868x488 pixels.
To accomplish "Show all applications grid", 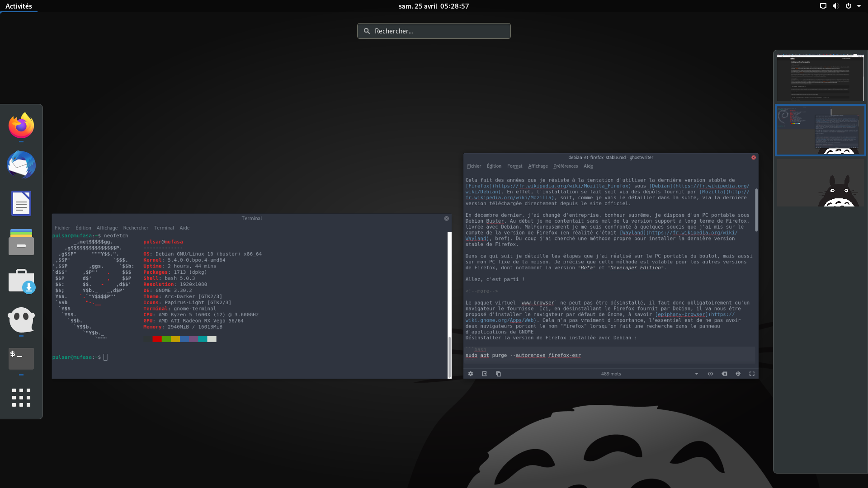I will tap(21, 398).
